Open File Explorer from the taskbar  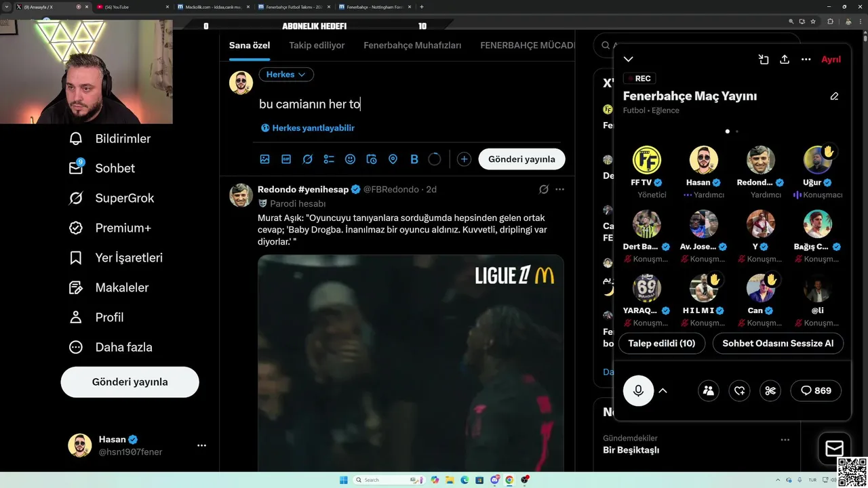point(450,480)
